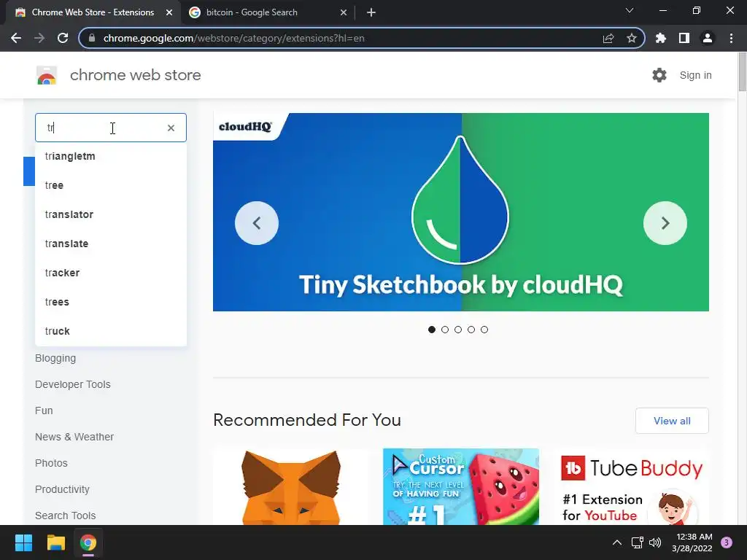
Task: Show hidden system tray icons
Action: coord(617,542)
